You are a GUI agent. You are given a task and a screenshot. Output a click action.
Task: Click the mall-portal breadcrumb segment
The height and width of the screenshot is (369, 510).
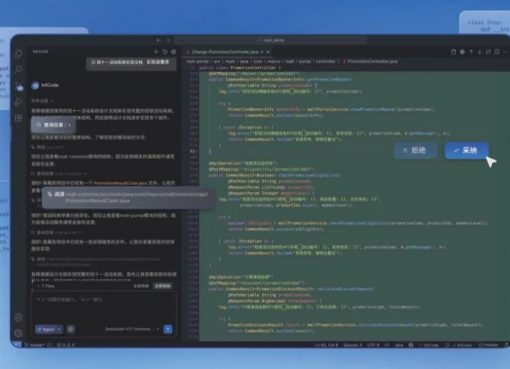[x=197, y=61]
